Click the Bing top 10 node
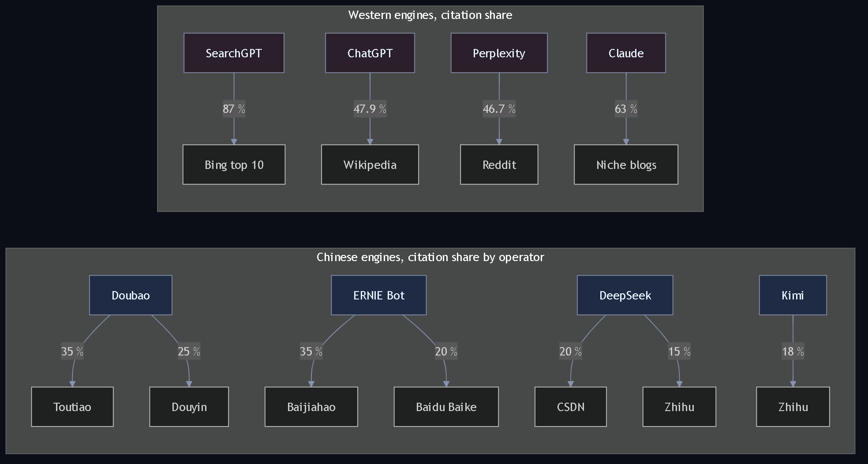Screen dimensions: 868x464 coord(234,165)
